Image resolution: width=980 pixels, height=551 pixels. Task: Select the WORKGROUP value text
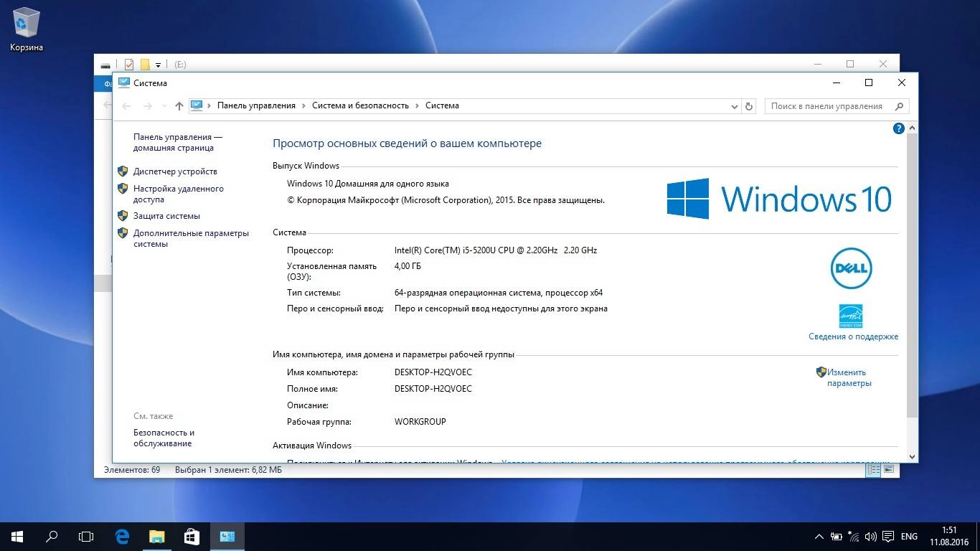point(420,422)
